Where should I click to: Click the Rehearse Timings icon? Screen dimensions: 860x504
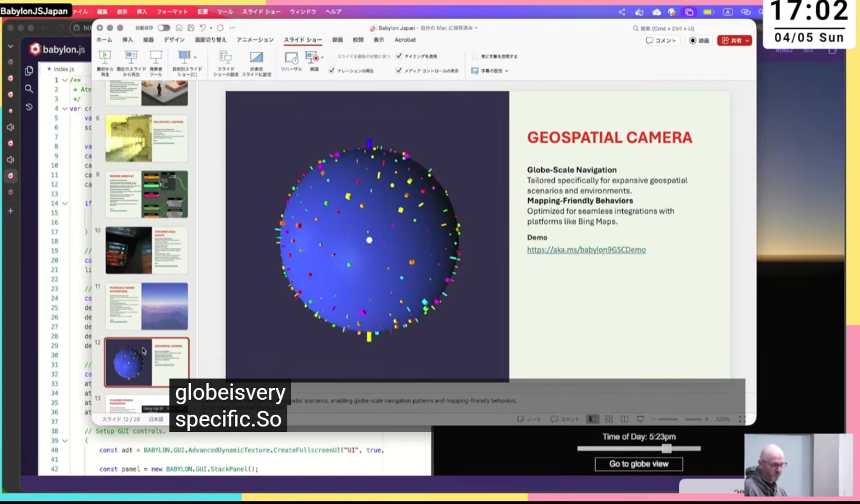point(291,57)
